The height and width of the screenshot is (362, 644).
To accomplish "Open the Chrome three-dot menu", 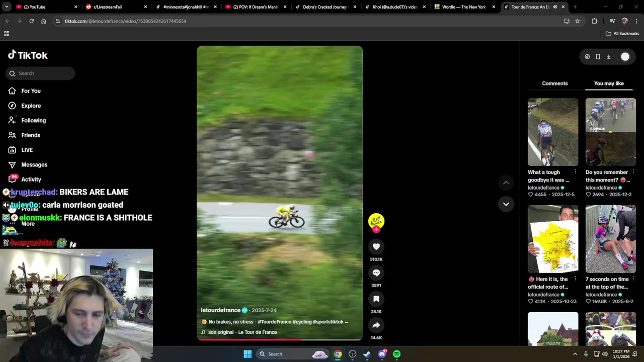I will click(x=636, y=21).
